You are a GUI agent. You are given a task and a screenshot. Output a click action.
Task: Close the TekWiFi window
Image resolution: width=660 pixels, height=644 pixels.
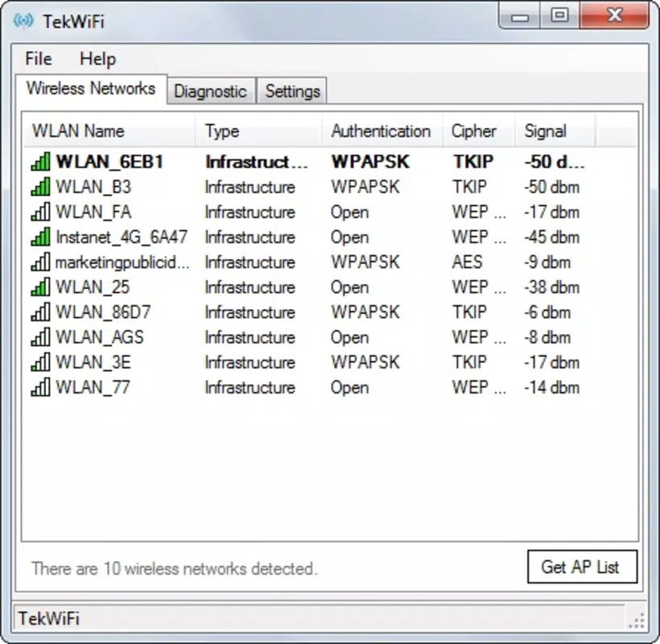click(x=615, y=16)
